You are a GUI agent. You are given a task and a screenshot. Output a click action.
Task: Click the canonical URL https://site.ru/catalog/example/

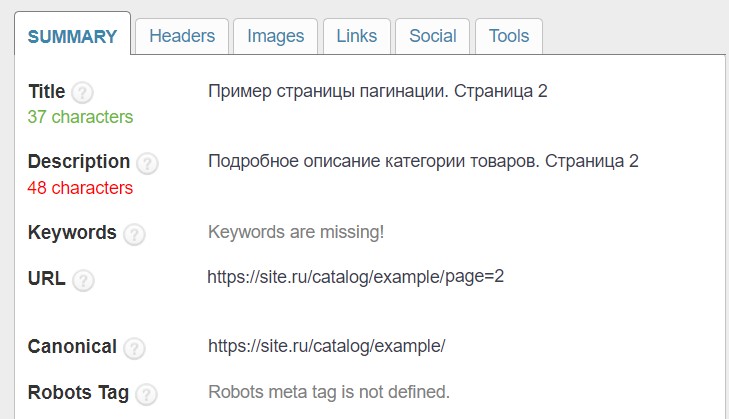click(x=326, y=346)
